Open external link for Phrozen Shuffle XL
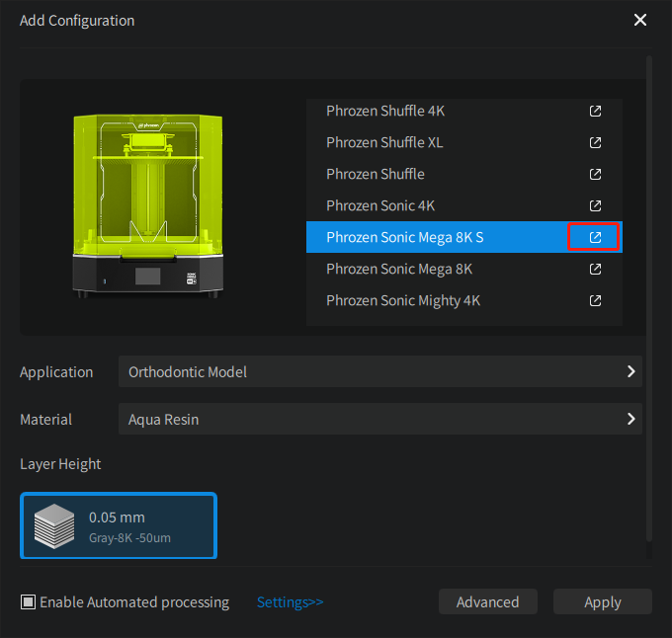The image size is (672, 638). 595,143
